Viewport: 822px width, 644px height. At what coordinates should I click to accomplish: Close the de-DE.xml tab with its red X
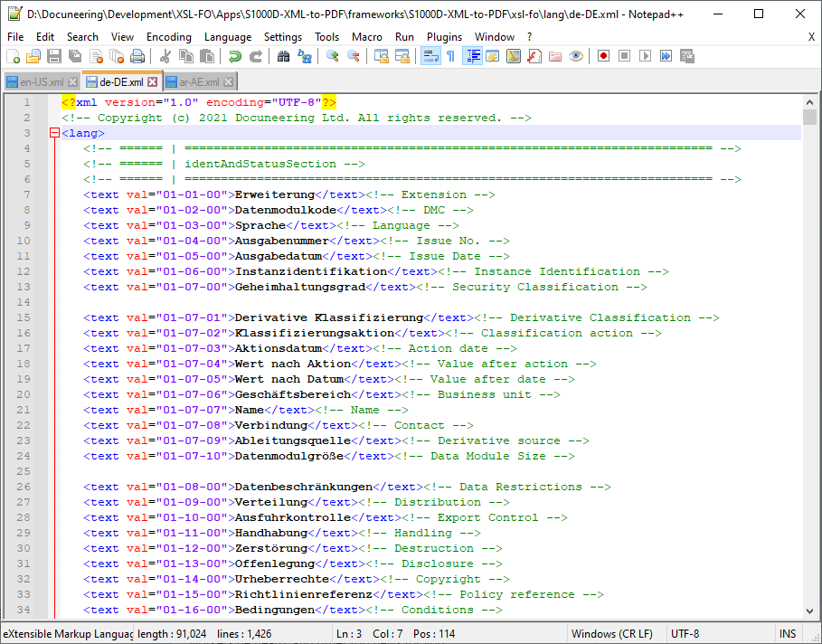click(x=152, y=81)
